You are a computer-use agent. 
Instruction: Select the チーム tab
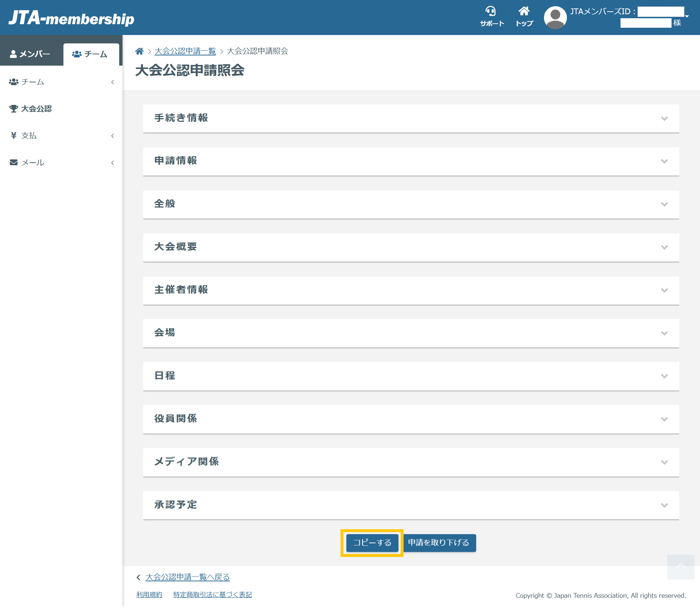pos(90,54)
